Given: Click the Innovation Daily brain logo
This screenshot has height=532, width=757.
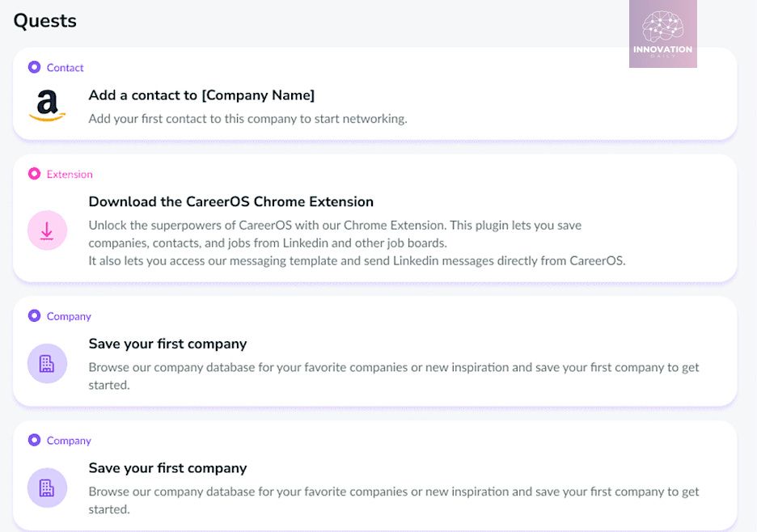Looking at the screenshot, I should click(x=662, y=33).
